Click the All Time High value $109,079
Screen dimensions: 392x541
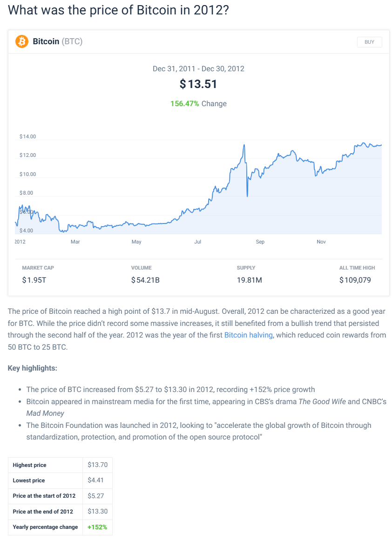[x=355, y=280]
